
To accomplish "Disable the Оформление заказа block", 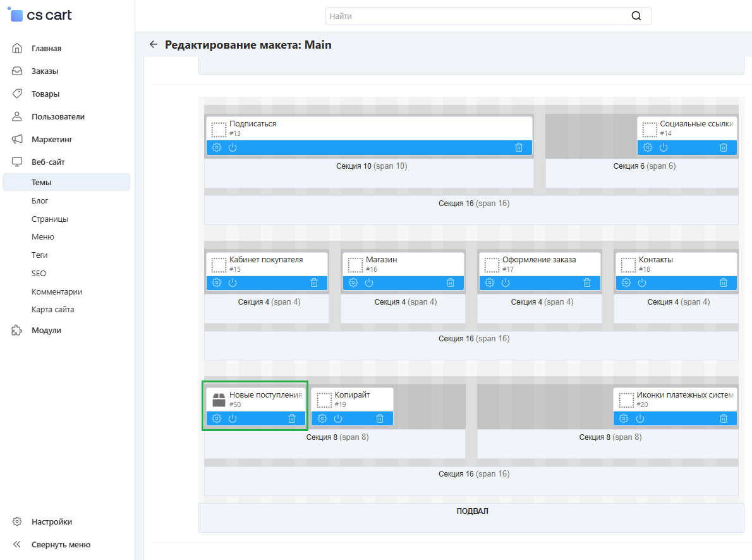I will [x=506, y=283].
